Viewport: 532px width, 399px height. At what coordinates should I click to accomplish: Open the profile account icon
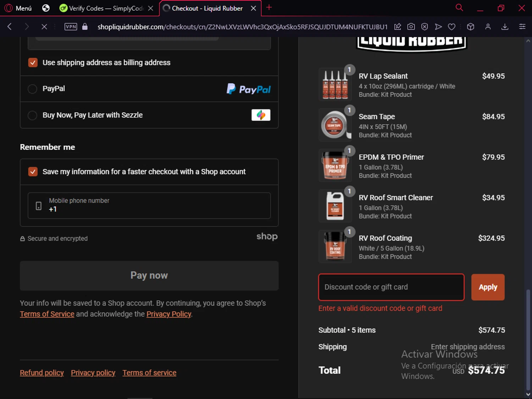488,27
